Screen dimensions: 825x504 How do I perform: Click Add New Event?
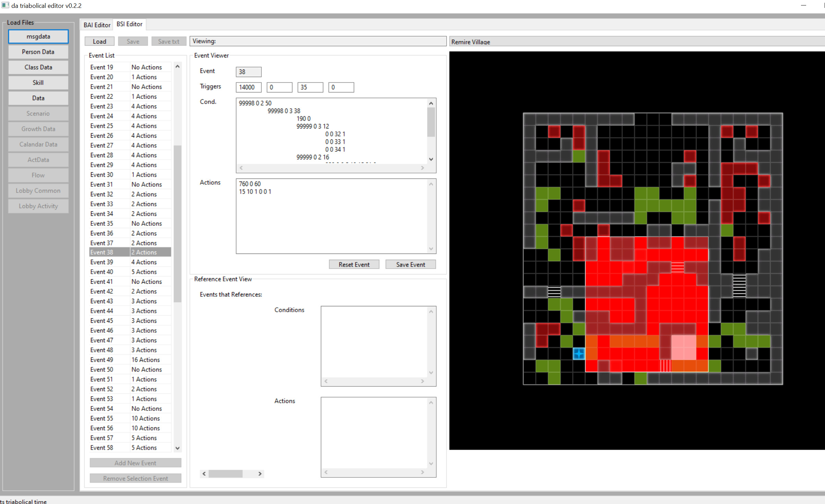(135, 463)
